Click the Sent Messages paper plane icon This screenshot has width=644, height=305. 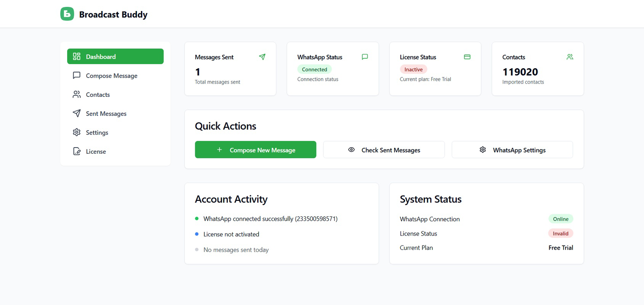(77, 113)
